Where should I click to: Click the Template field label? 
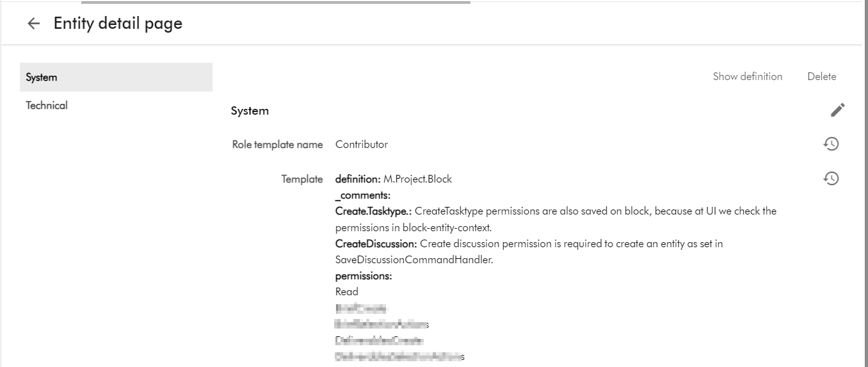click(302, 179)
